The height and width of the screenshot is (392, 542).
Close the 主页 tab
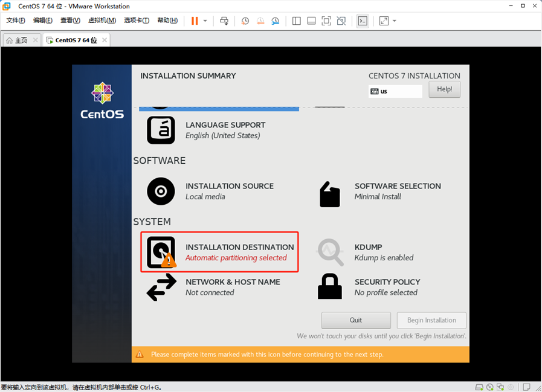pos(35,40)
